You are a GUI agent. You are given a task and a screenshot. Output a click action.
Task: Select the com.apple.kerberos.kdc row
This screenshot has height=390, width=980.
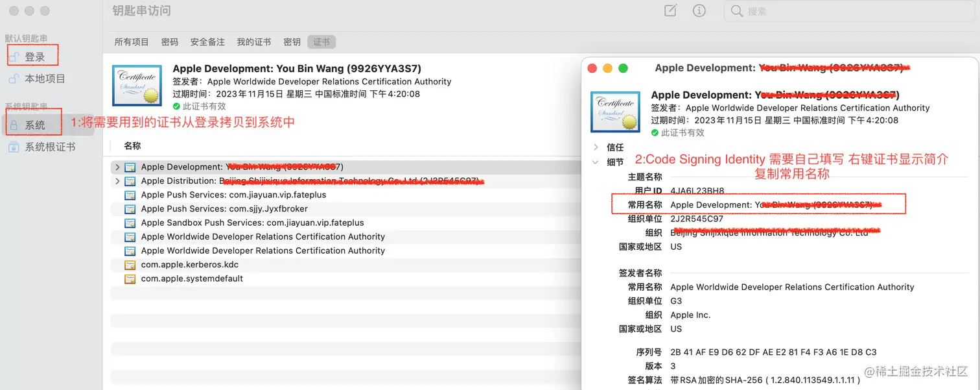[x=190, y=265]
